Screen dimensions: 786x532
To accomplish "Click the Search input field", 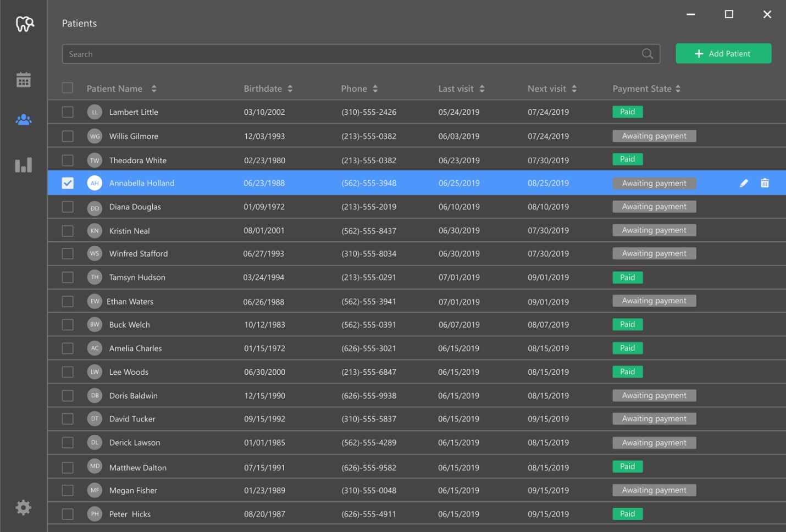I will [352, 54].
